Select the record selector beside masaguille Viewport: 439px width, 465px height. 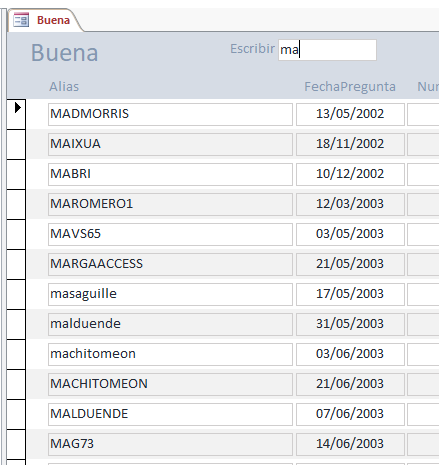tap(16, 294)
